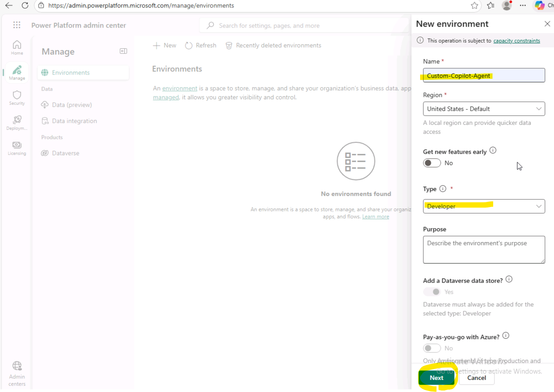The width and height of the screenshot is (554, 392).
Task: Open the app launcher waffle icon
Action: (17, 25)
